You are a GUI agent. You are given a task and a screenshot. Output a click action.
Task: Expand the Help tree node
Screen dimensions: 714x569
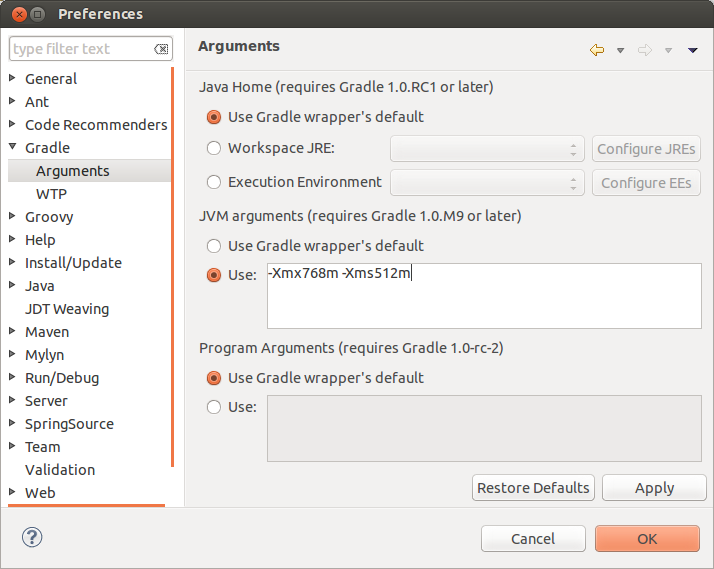pyautogui.click(x=12, y=239)
